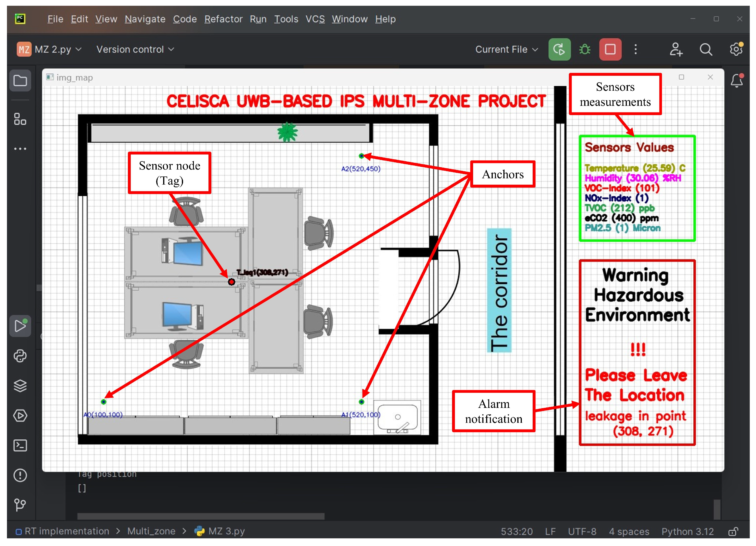Click the horizontal scrollbar in the console

201,516
